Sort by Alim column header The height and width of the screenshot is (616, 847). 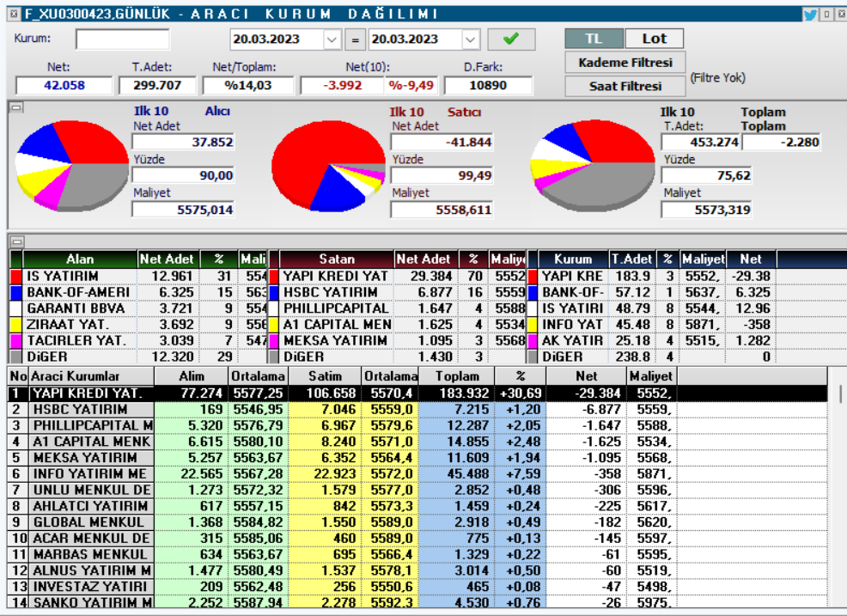192,376
